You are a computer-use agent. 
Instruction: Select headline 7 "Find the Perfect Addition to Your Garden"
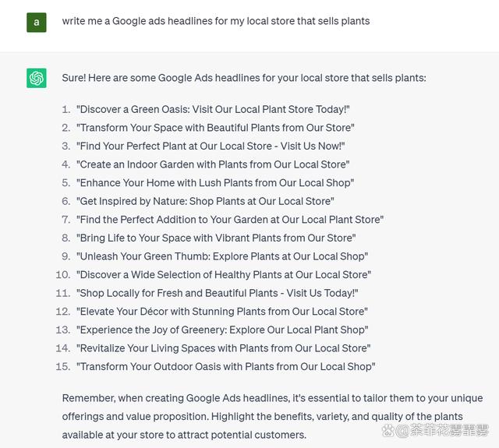[230, 220]
